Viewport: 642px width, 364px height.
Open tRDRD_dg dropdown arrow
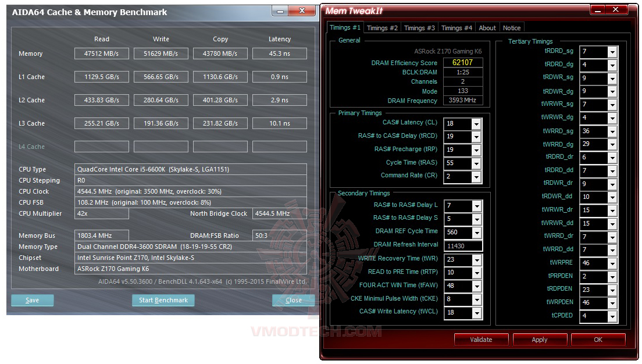[612, 65]
